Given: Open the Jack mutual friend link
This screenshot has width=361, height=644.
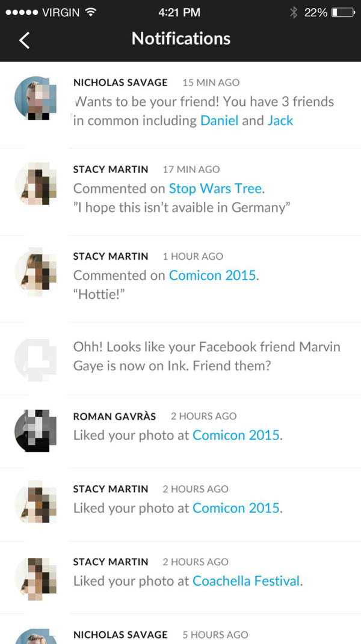Looking at the screenshot, I should click(x=280, y=120).
